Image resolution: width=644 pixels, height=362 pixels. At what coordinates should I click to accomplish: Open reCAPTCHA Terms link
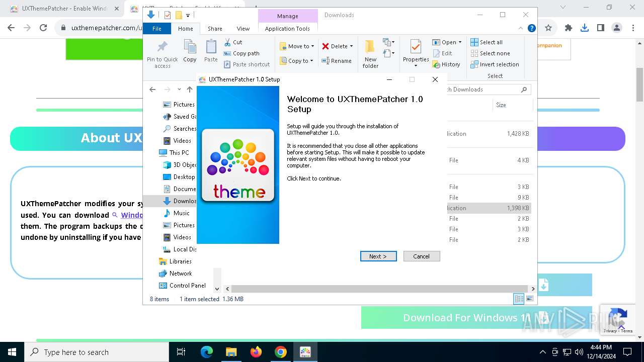627,331
